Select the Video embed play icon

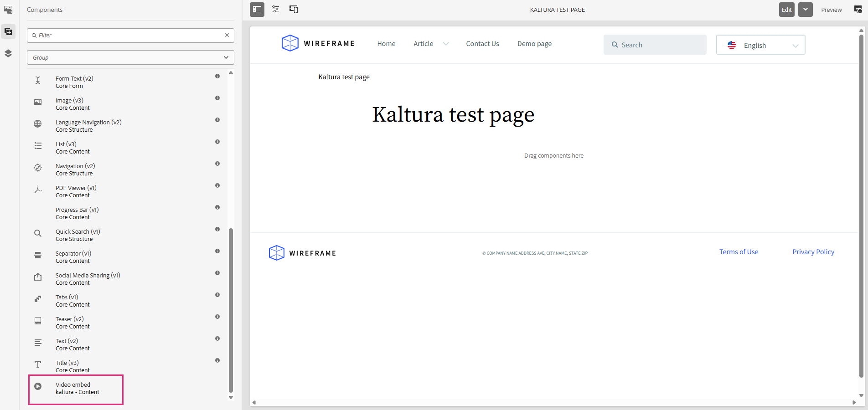[38, 386]
